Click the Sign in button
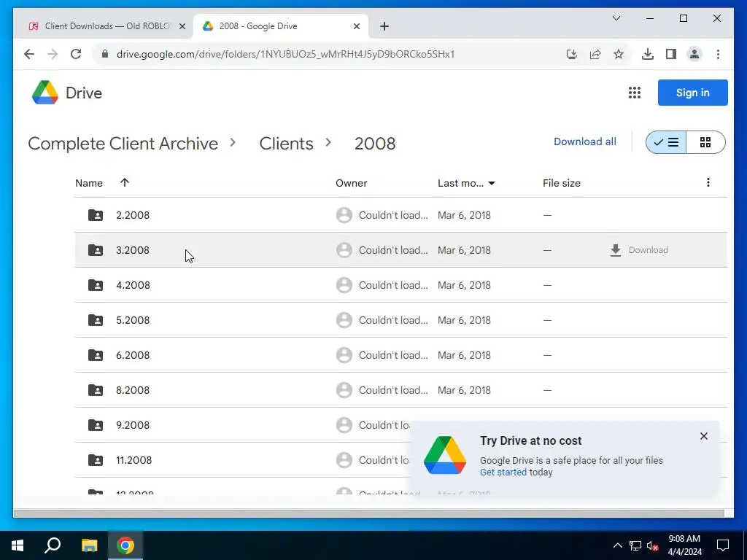This screenshot has height=560, width=747. (x=692, y=93)
